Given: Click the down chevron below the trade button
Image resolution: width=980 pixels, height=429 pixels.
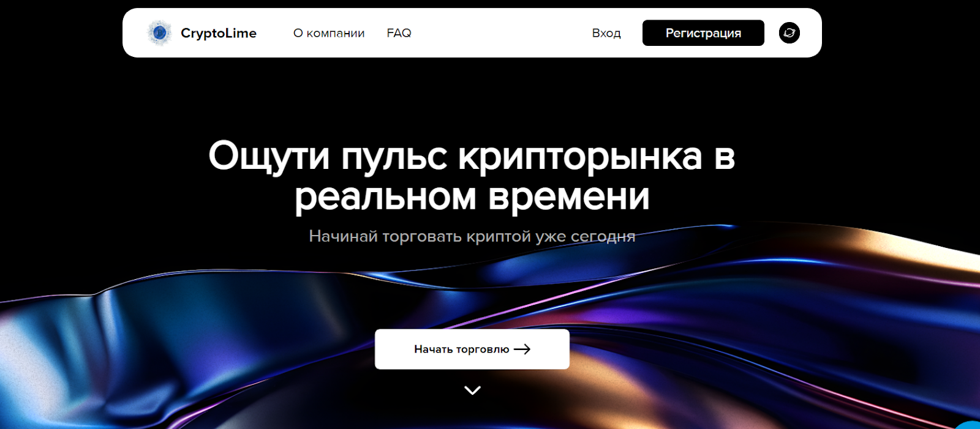Looking at the screenshot, I should (x=472, y=390).
